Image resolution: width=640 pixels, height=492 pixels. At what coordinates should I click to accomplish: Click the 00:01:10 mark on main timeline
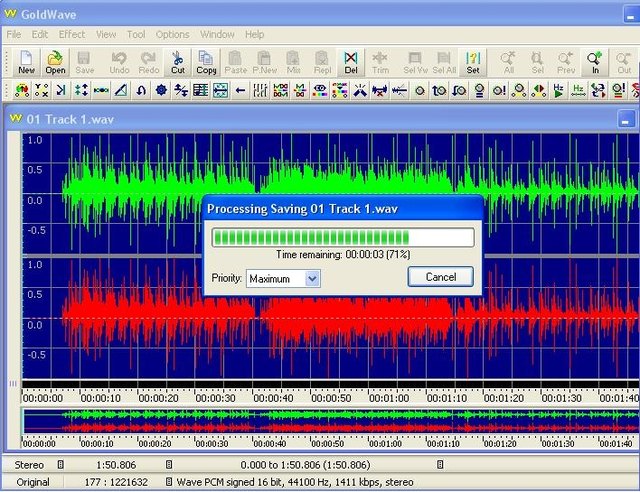point(447,398)
